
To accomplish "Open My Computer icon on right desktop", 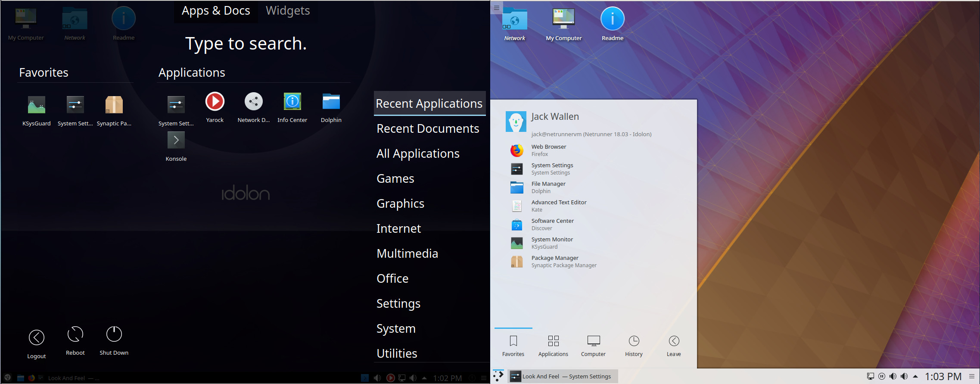I will [564, 25].
